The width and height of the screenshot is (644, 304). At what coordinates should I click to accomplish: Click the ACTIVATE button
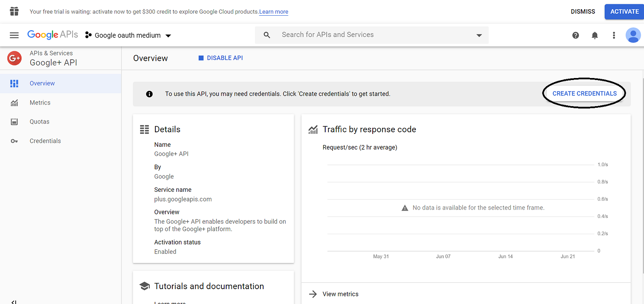coord(624,12)
